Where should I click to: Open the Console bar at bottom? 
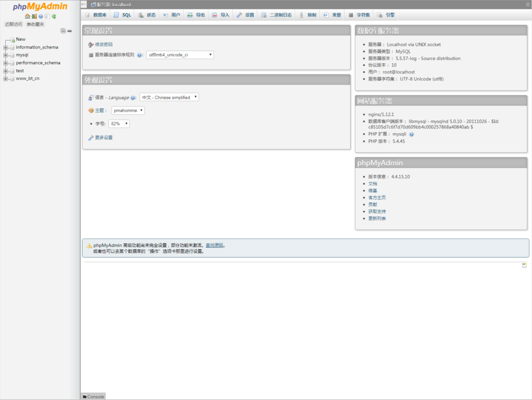(x=94, y=396)
